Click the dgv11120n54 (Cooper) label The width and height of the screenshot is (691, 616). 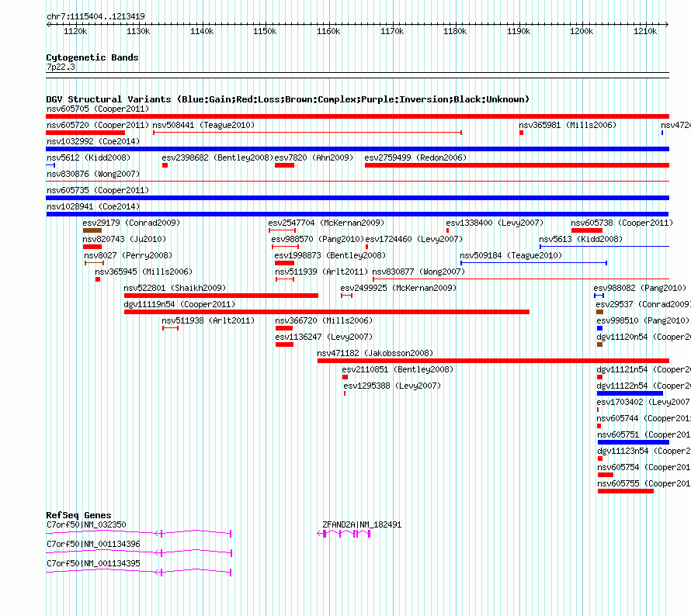click(644, 337)
